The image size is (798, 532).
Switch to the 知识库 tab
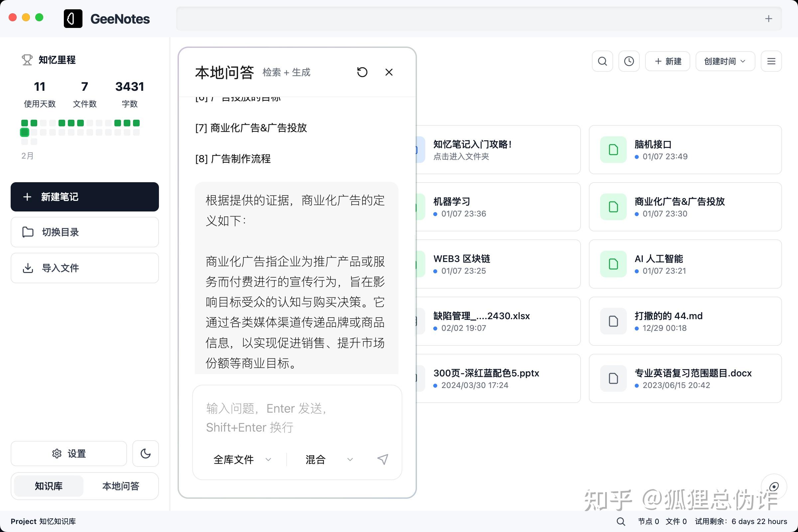[49, 486]
